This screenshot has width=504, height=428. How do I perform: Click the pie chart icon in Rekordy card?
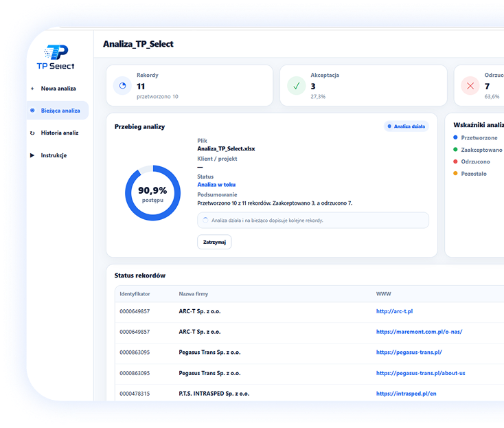point(122,86)
